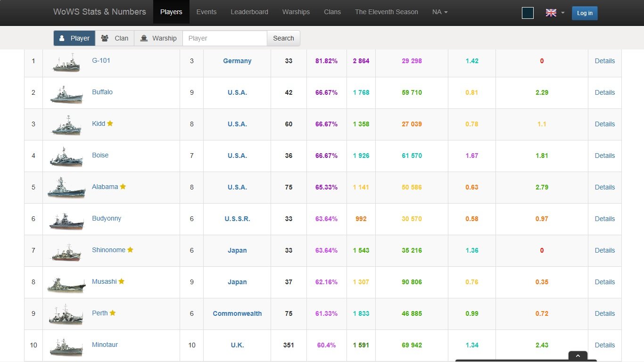Click the G-101 ship image
Image resolution: width=644 pixels, height=362 pixels.
(66, 62)
